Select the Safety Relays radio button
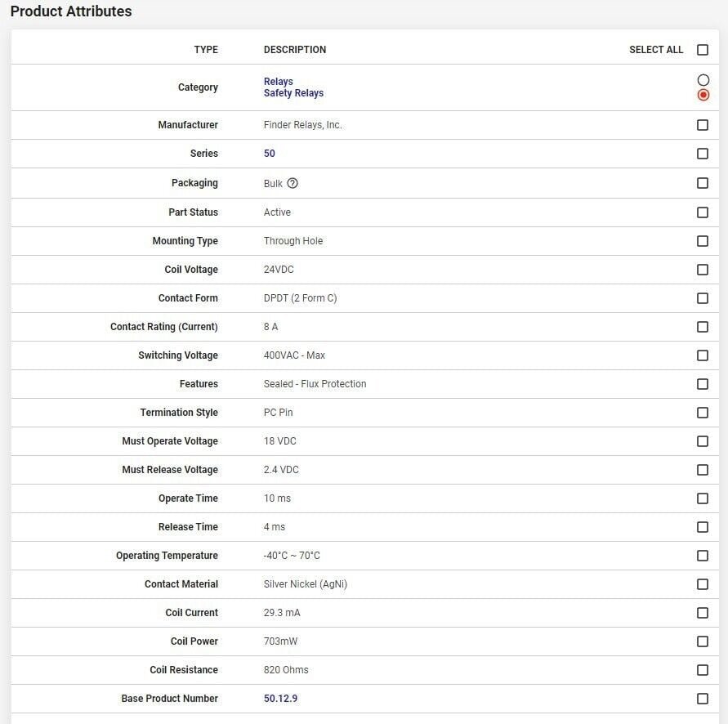 (x=703, y=95)
